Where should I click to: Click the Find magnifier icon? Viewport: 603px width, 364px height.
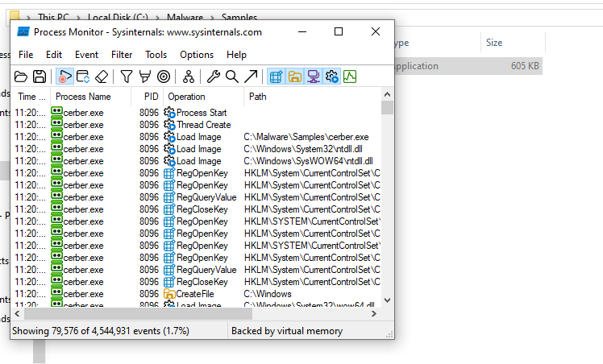[232, 77]
